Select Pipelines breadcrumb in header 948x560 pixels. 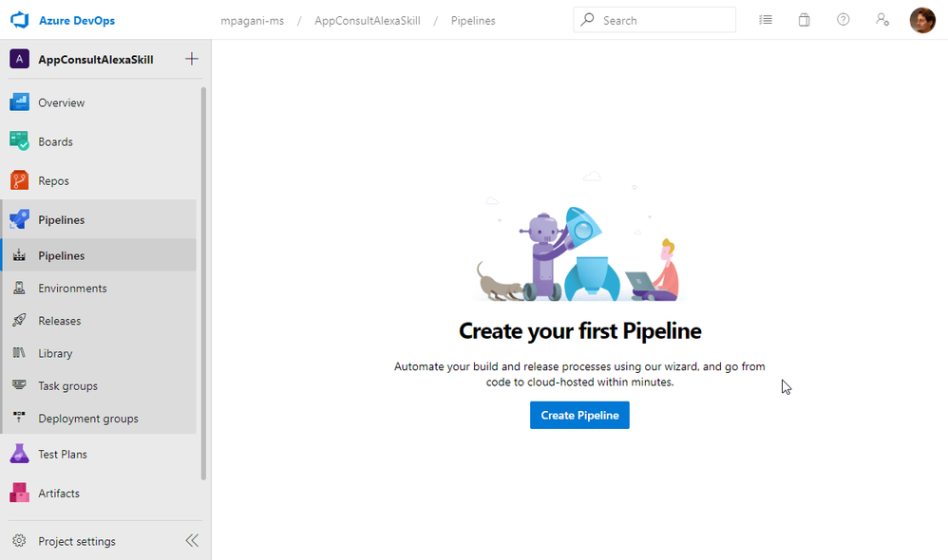tap(473, 21)
